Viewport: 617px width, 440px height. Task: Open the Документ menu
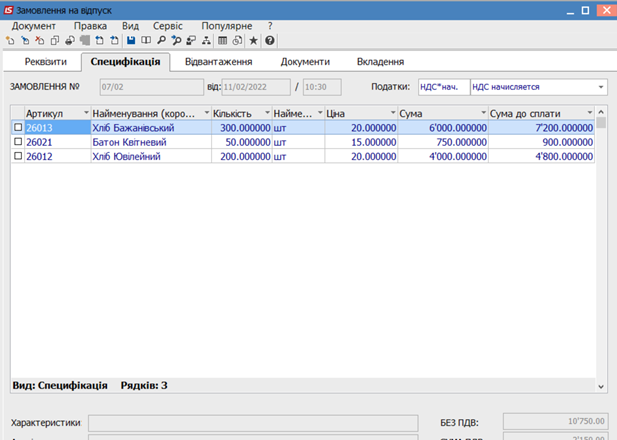tap(33, 26)
